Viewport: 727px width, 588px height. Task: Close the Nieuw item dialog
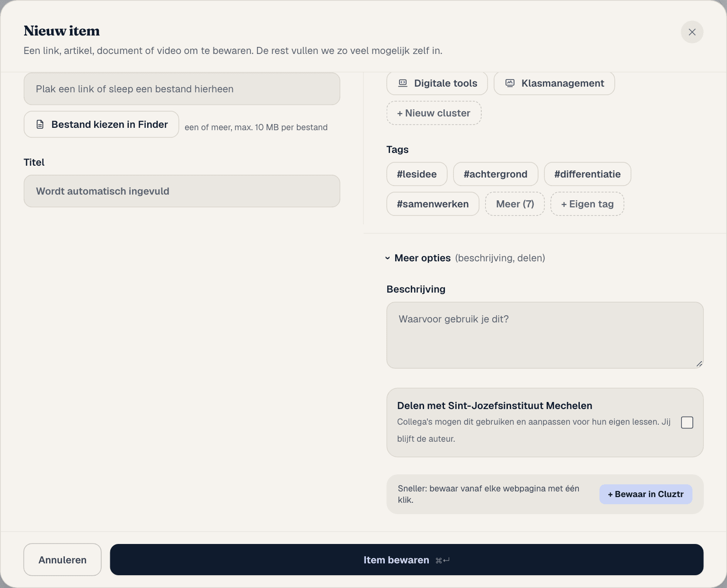692,32
